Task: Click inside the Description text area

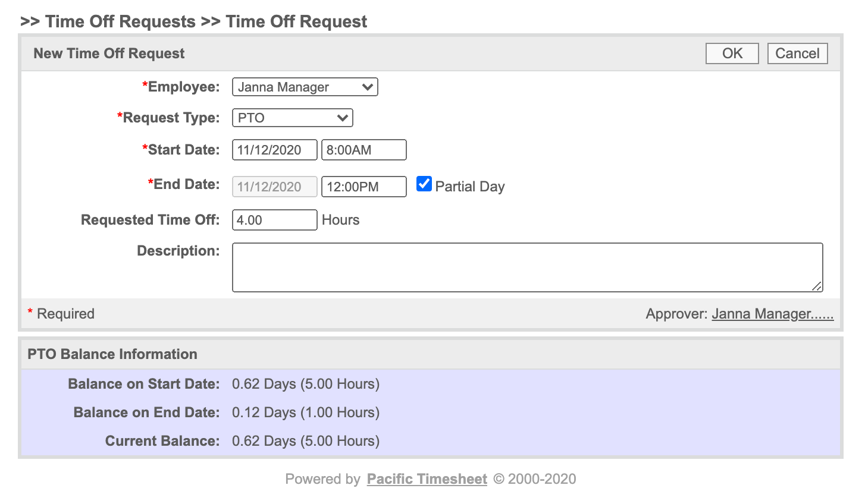Action: (x=527, y=267)
